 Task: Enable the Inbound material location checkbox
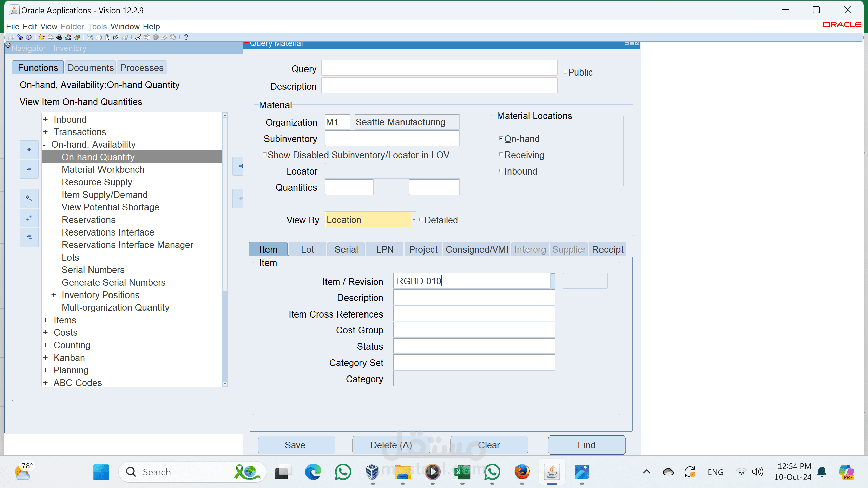pos(501,170)
